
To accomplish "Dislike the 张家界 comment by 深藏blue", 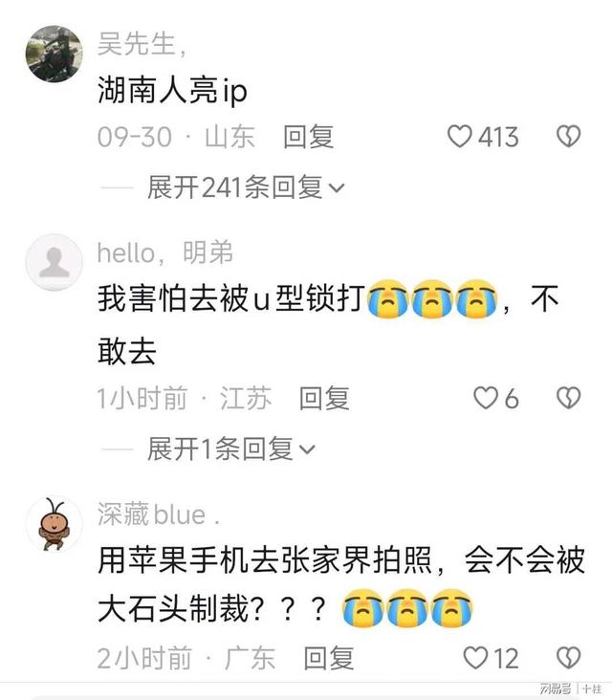I will (x=568, y=658).
